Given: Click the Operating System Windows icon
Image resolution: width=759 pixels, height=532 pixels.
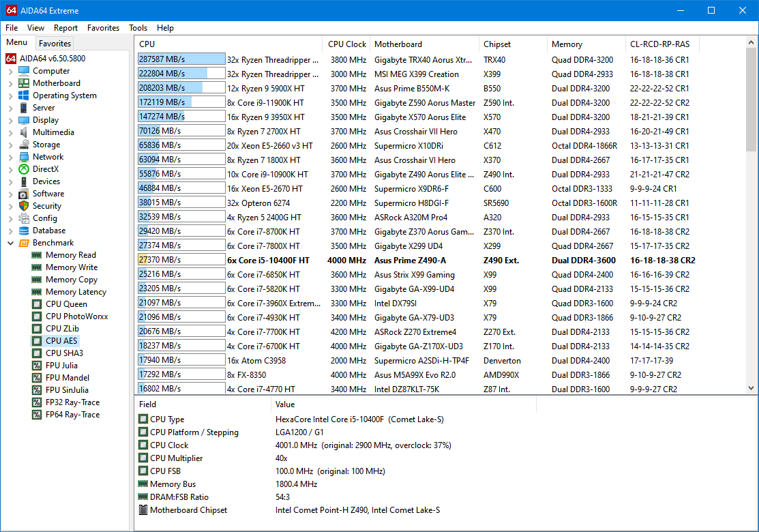Looking at the screenshot, I should point(24,95).
